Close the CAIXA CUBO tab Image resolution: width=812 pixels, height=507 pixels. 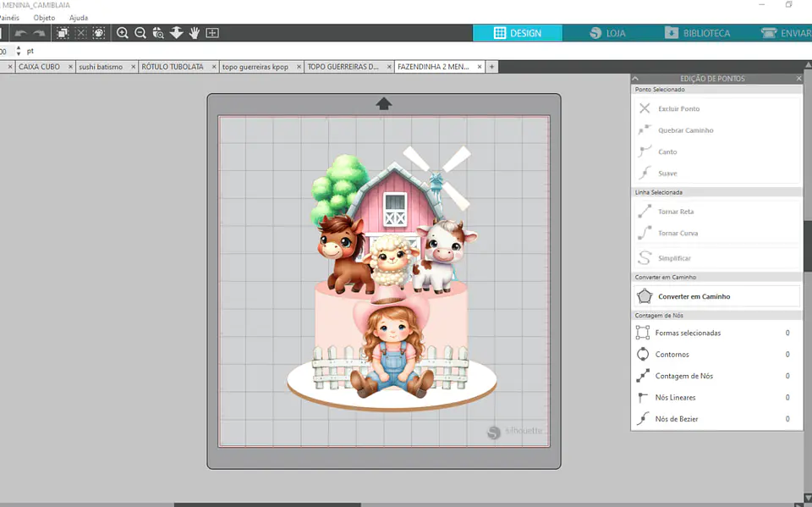(x=71, y=67)
